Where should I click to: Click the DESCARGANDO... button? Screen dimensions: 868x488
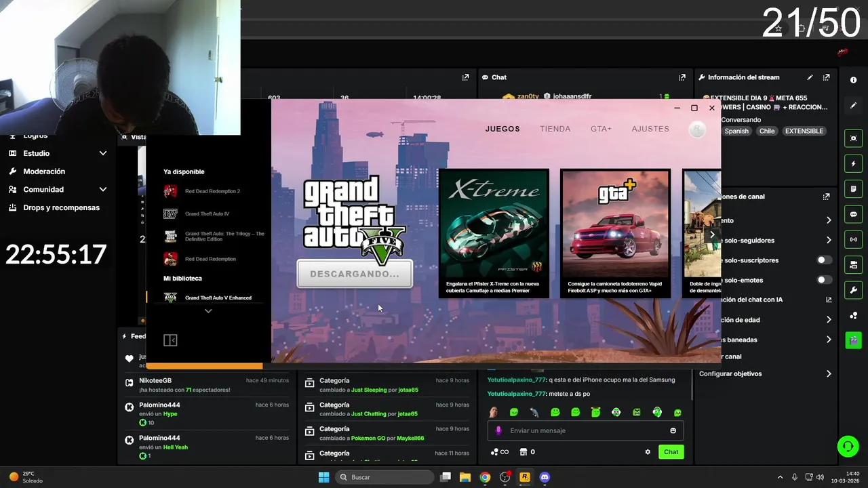pyautogui.click(x=355, y=274)
